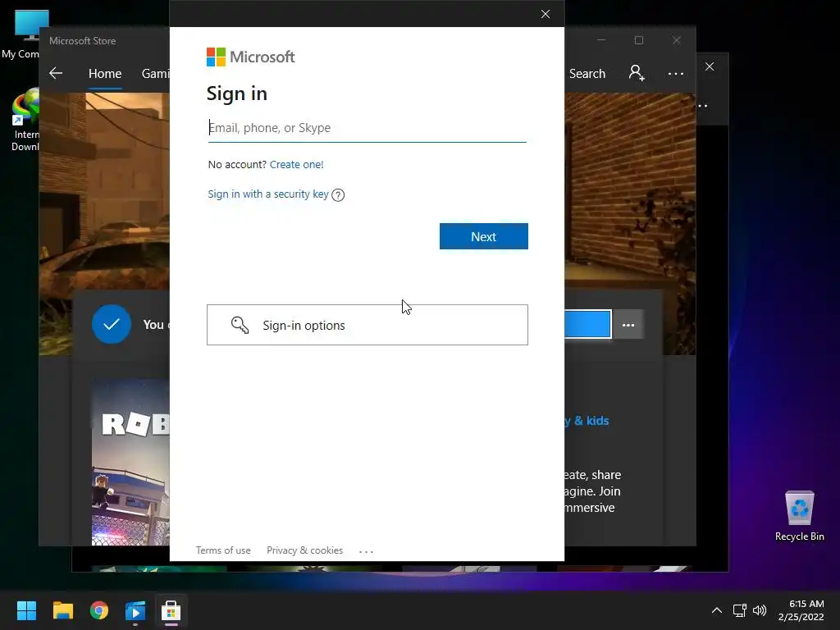Open the ellipsis menu next to blue button

(628, 325)
